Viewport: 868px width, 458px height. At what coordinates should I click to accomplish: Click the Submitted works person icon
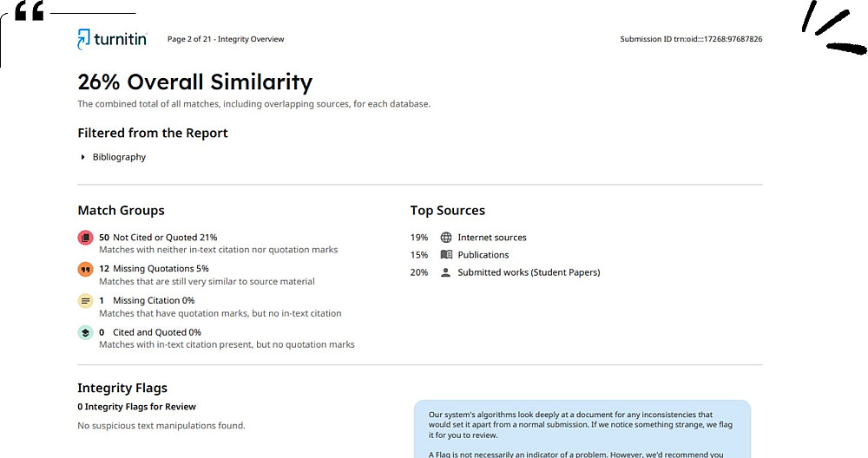446,272
